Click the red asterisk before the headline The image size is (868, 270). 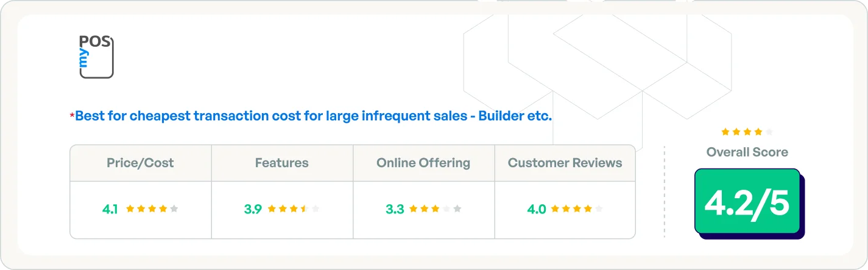coord(72,116)
